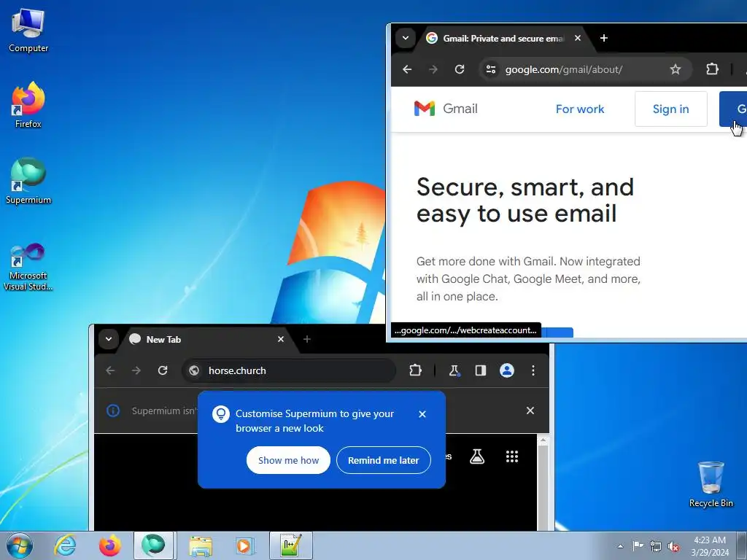Click the flask icon on New Tab page
Image resolution: width=747 pixels, height=560 pixels.
coord(477,456)
